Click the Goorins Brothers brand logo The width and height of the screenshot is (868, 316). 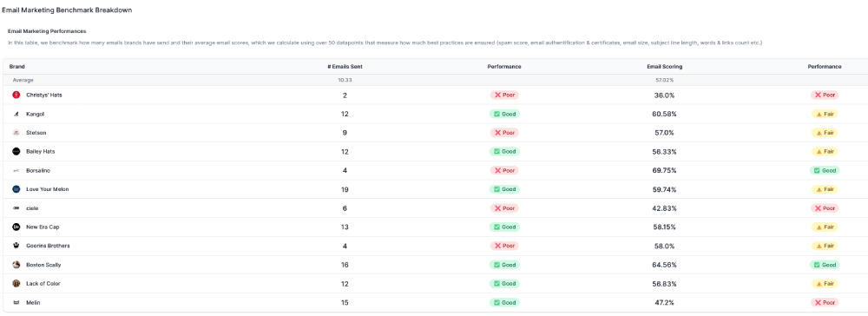16,246
